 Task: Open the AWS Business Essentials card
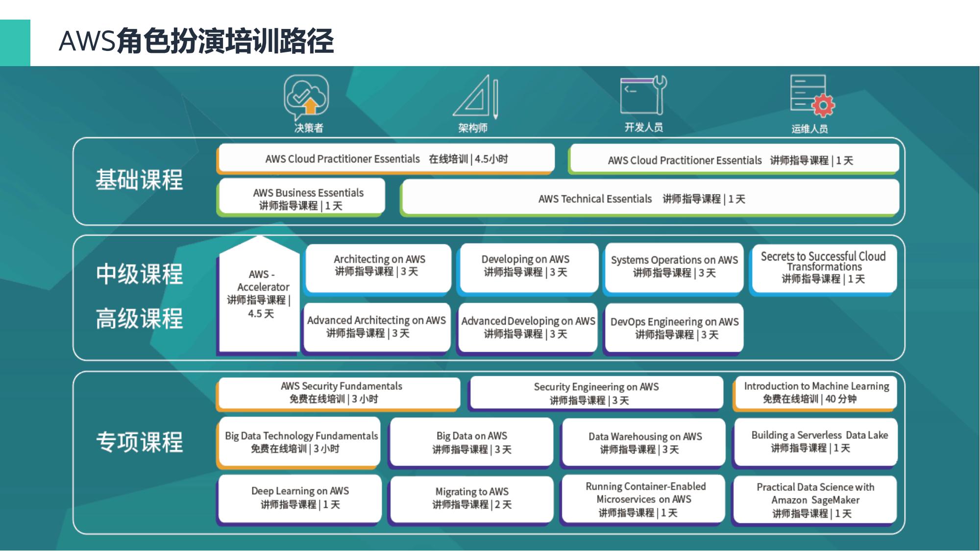pyautogui.click(x=301, y=197)
